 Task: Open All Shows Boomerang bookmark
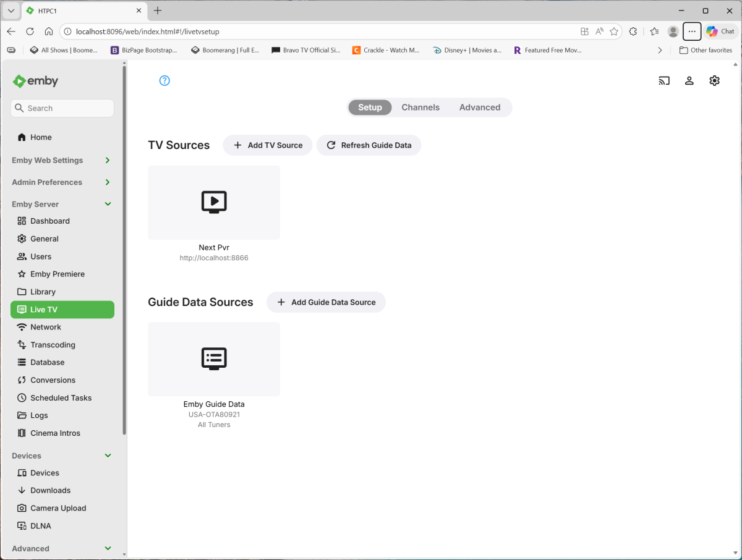pyautogui.click(x=64, y=50)
